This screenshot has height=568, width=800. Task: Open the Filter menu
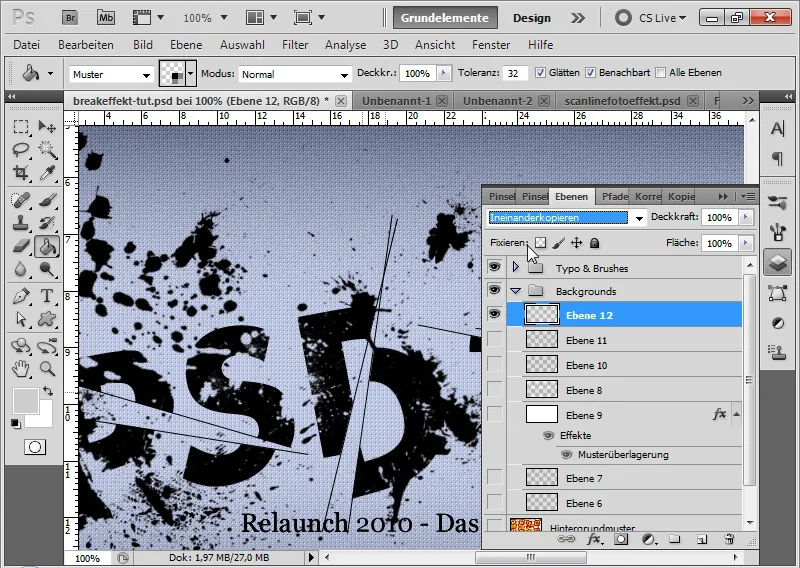(x=295, y=45)
